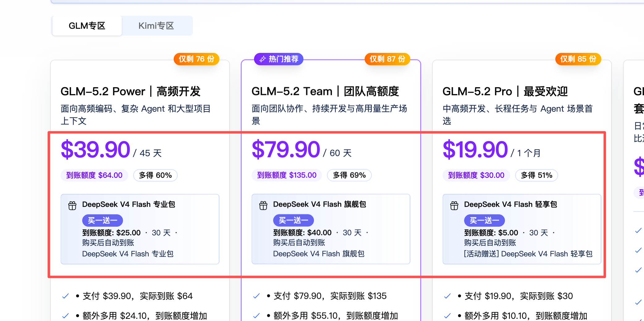The image size is (644, 321).
Task: Click the [活动赠送] DeepSeek V4 Flash 轻享包 line
Action: (528, 254)
